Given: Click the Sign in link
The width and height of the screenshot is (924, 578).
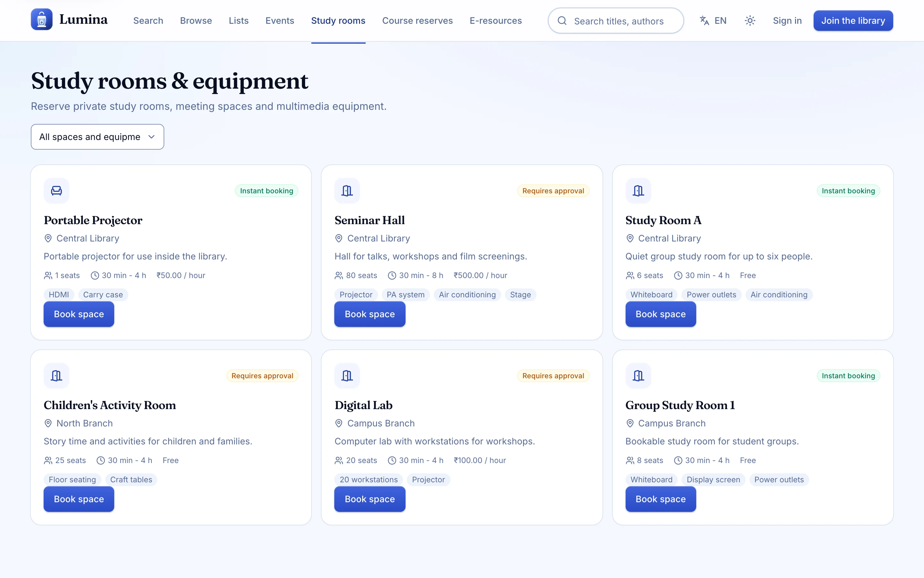Looking at the screenshot, I should tap(787, 21).
